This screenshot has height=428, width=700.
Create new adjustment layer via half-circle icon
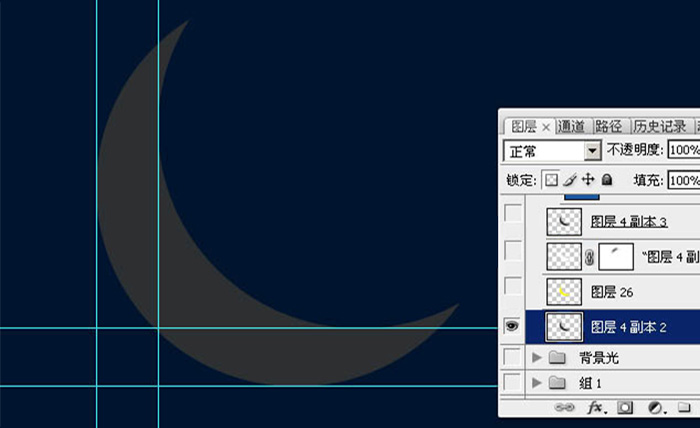[655, 408]
